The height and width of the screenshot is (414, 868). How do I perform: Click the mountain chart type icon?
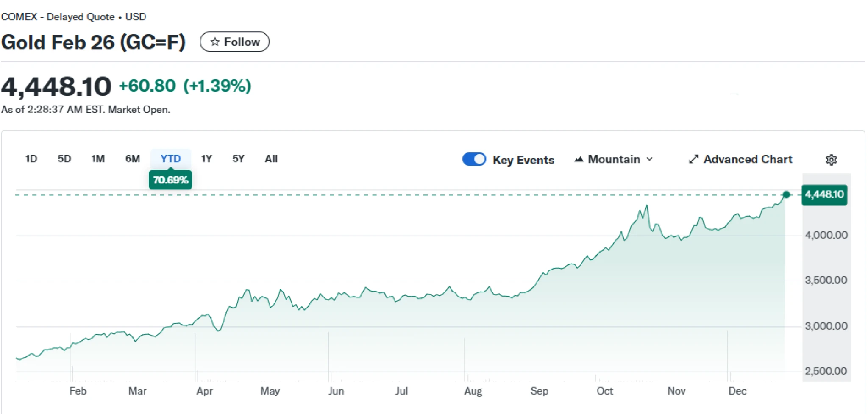click(579, 159)
